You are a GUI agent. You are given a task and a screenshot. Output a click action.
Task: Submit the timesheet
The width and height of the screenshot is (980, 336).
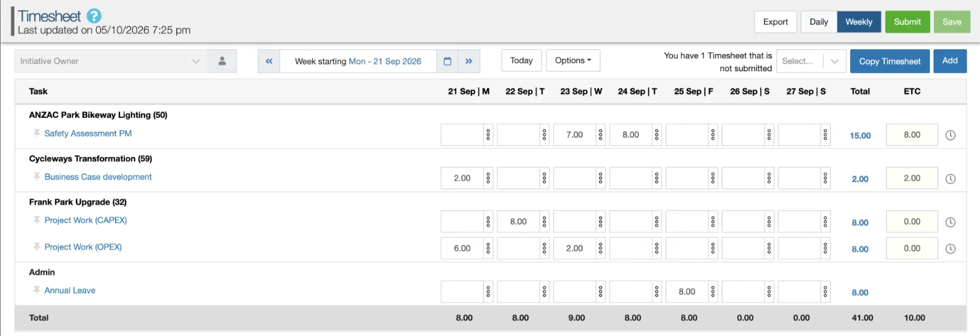907,22
